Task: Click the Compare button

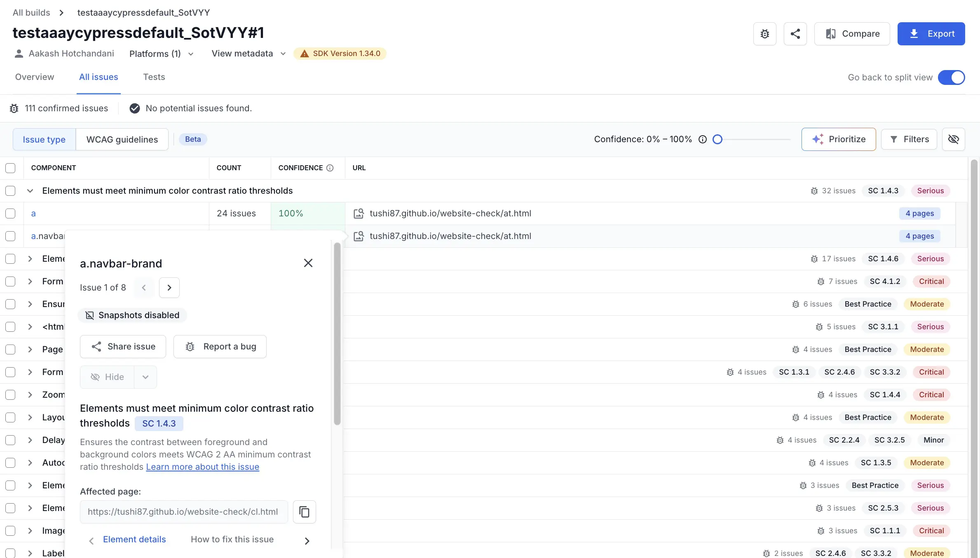Action: [x=852, y=34]
